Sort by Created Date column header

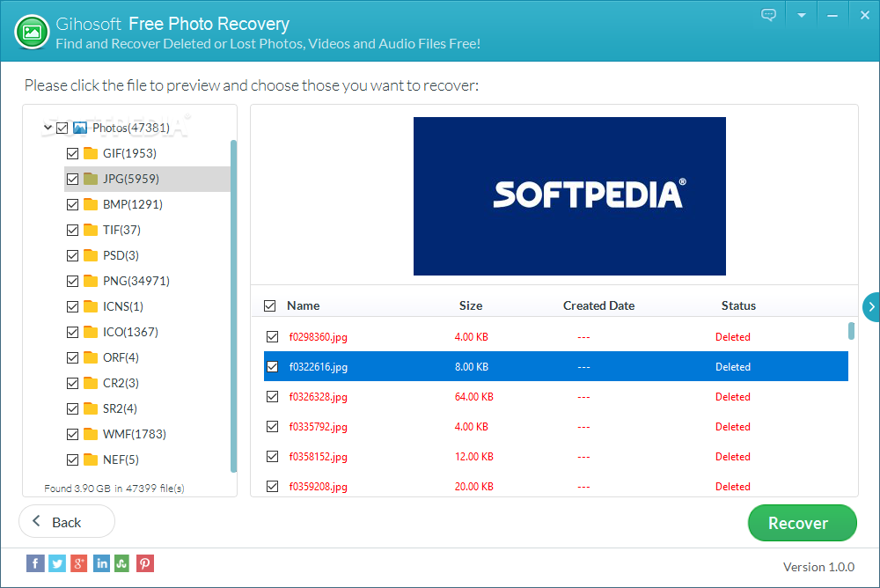coord(598,305)
